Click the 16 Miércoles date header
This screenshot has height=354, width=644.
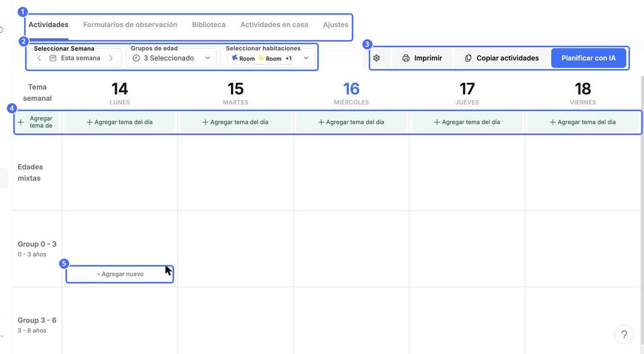click(x=352, y=93)
